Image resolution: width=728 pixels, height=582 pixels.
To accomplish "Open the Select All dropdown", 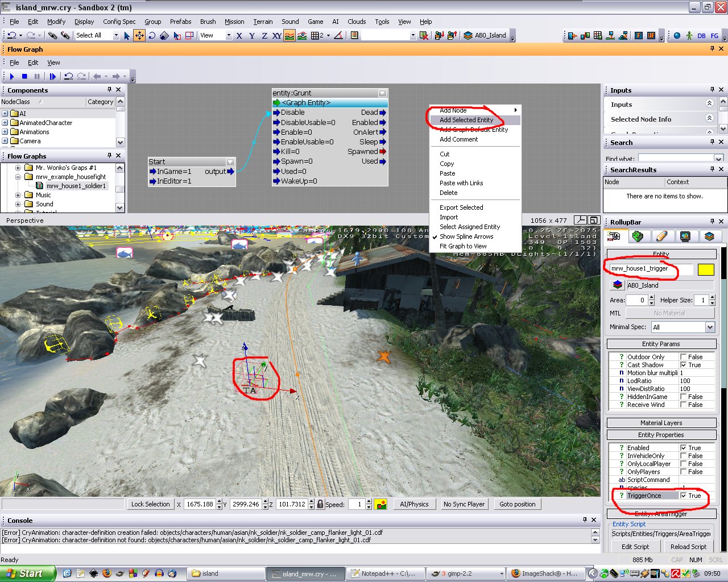I will point(116,35).
